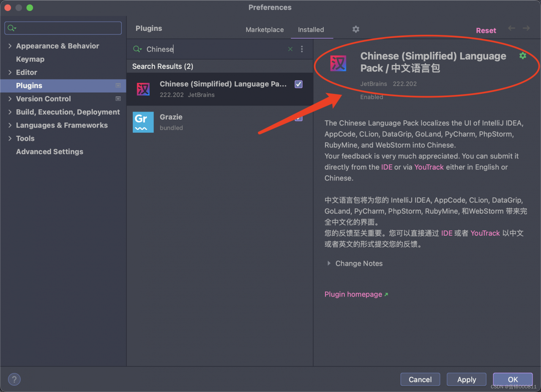
Task: Click the Reset link
Action: coord(486,30)
